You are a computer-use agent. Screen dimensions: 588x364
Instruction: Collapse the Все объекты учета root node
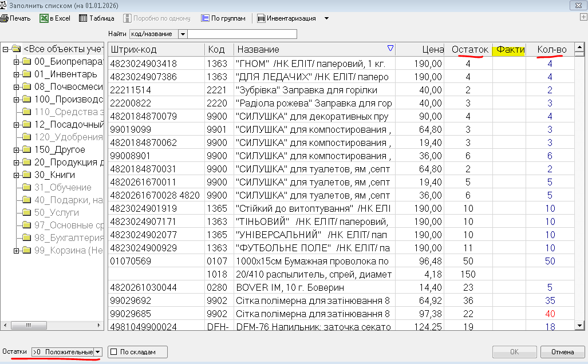(x=5, y=49)
